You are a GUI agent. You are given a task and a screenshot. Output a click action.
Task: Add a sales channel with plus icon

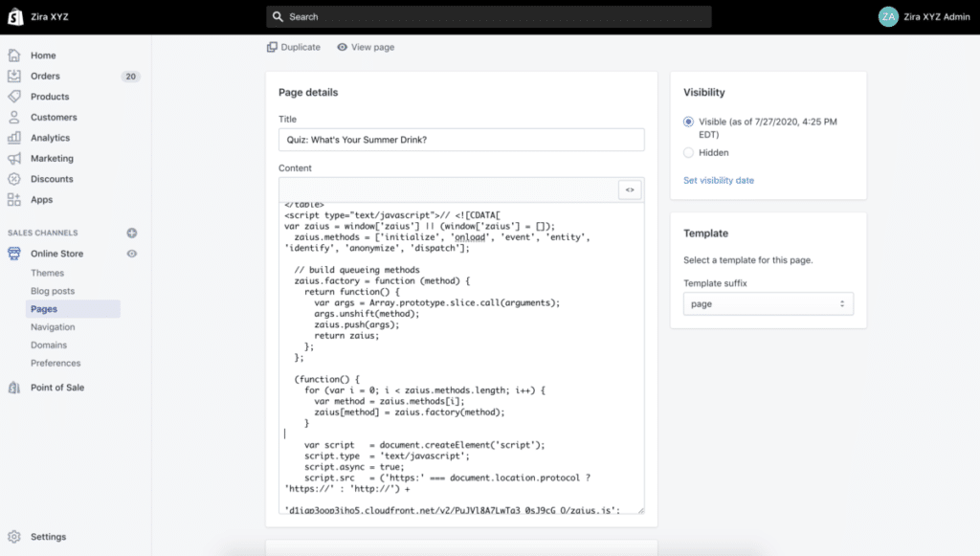click(132, 233)
